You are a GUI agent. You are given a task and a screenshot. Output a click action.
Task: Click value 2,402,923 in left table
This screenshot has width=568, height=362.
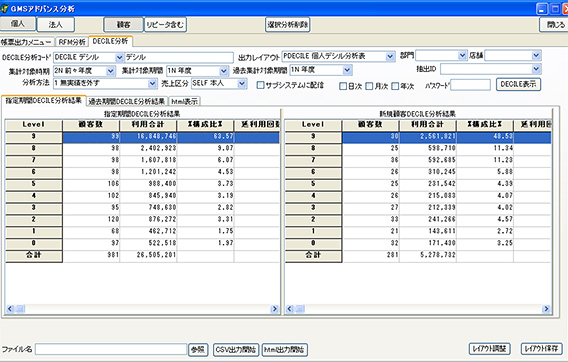click(x=158, y=148)
